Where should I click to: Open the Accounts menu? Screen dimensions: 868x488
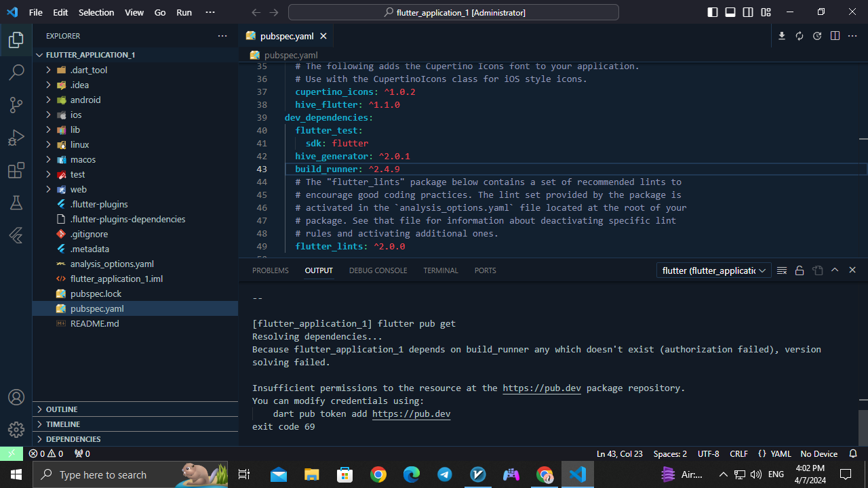[x=16, y=397]
